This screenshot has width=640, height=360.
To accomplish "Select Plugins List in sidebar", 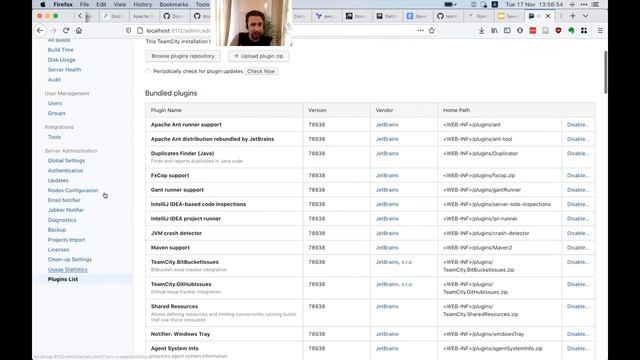I will coord(63,279).
